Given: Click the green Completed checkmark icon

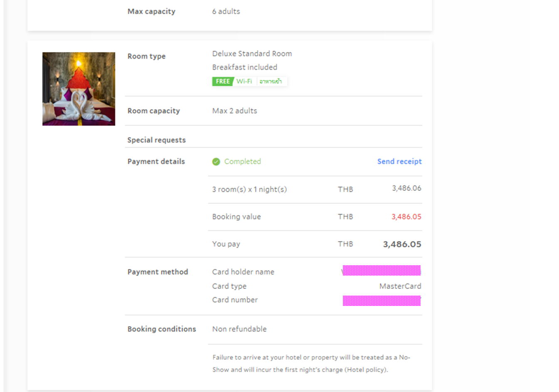Looking at the screenshot, I should (216, 162).
